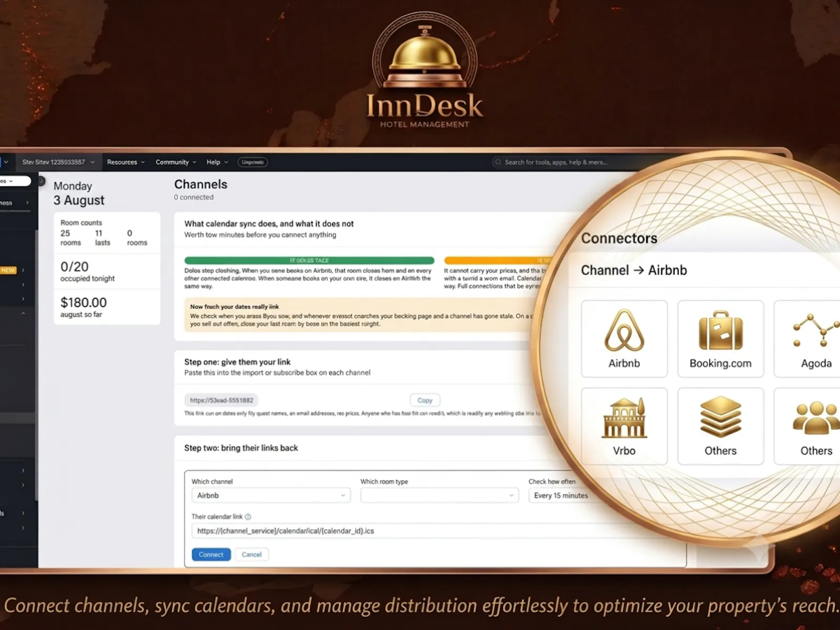
Task: Pick the Vrbo building connector
Action: [x=624, y=426]
